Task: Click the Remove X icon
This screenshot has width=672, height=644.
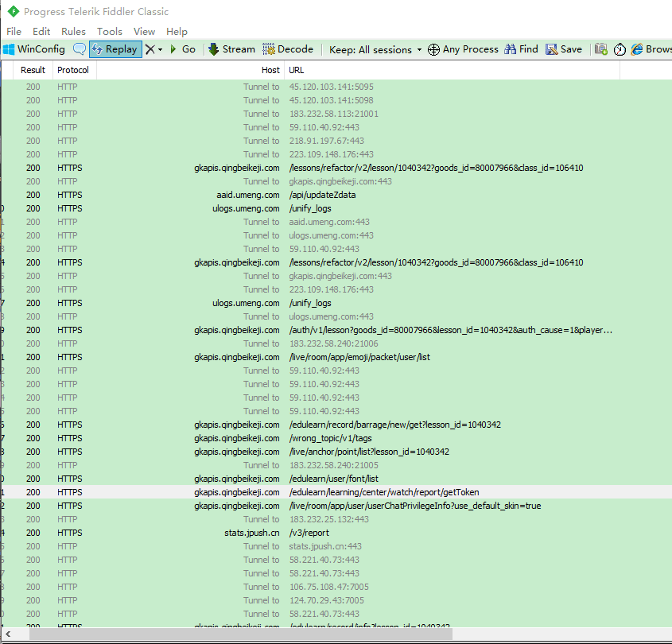Action: [150, 49]
